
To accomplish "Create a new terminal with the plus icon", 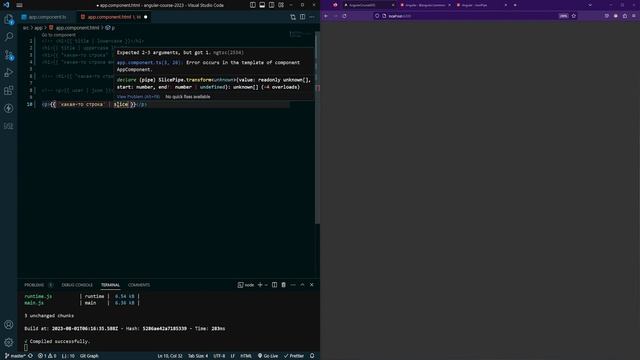I will tap(260, 285).
